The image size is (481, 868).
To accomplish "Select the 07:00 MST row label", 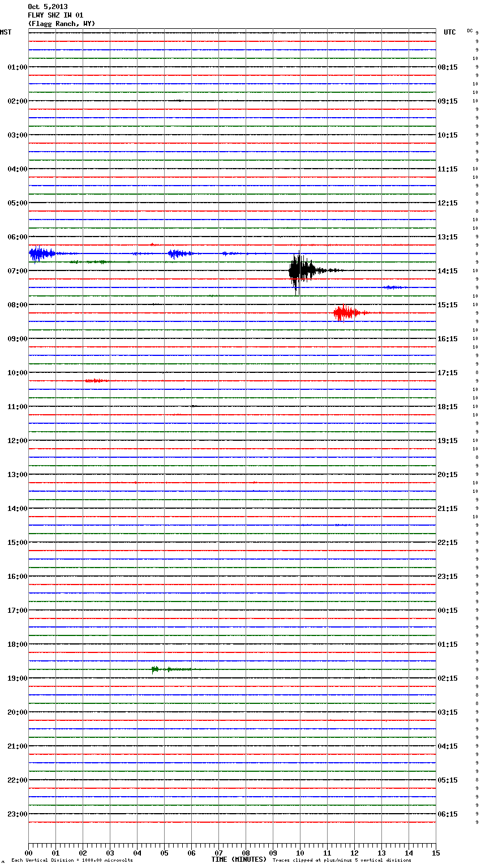I will coord(17,271).
